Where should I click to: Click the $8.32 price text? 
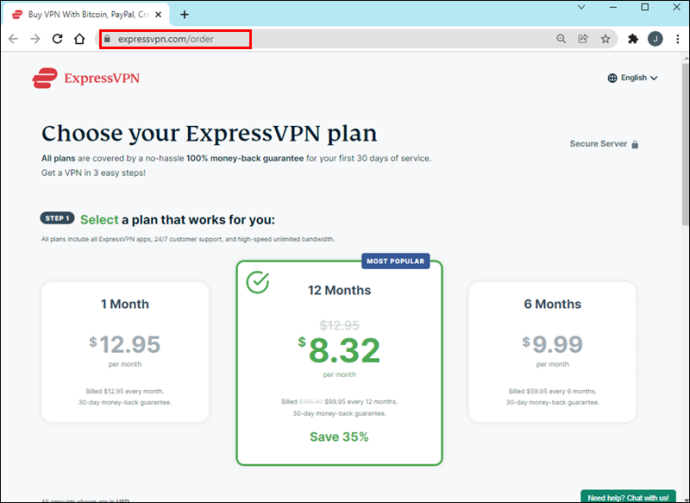(x=339, y=350)
